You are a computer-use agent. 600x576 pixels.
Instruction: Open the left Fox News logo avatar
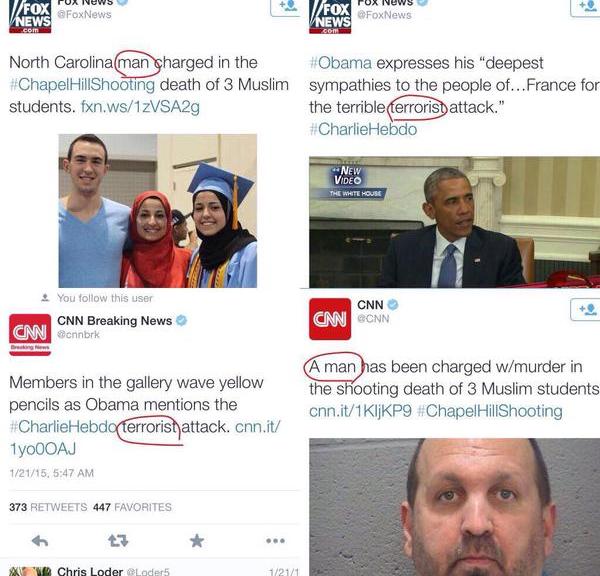(30, 16)
